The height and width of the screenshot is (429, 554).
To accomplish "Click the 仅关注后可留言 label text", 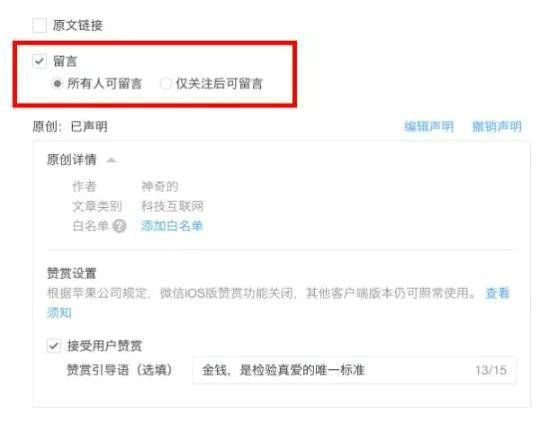I will [x=219, y=84].
